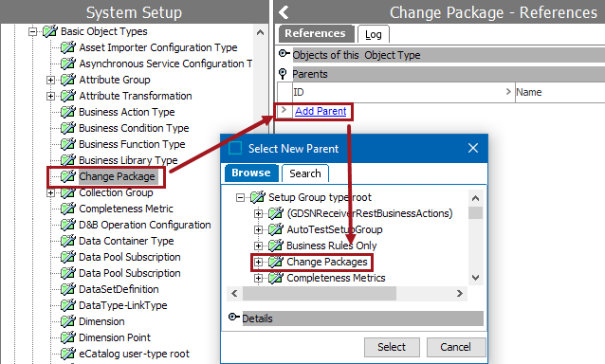Open the Search tab in Select New Parent

305,173
